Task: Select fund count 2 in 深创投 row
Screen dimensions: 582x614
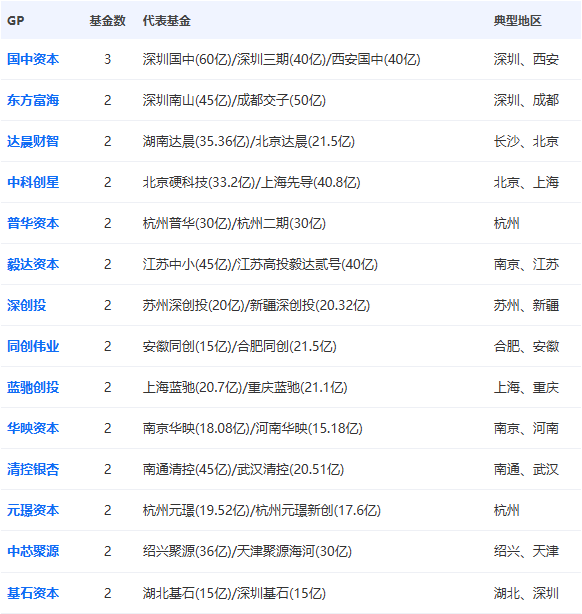Action: (107, 305)
